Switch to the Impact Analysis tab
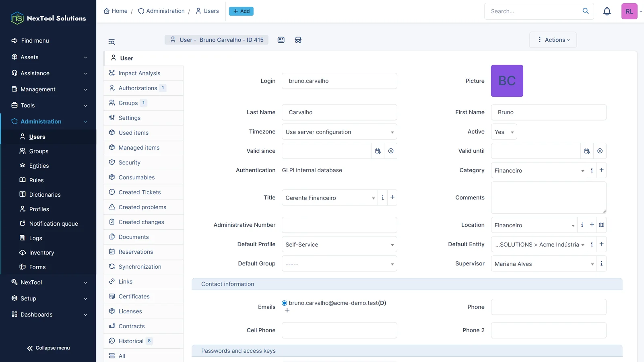The image size is (644, 362). click(x=143, y=73)
